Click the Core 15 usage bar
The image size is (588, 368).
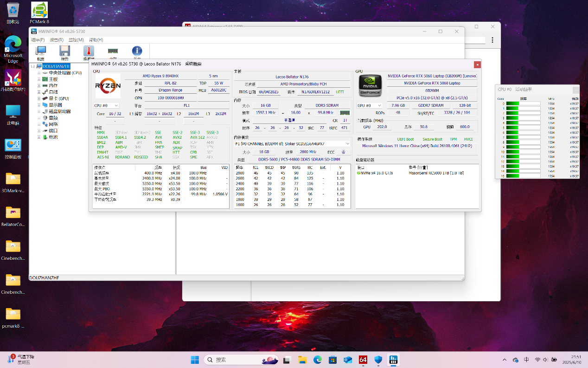click(523, 176)
